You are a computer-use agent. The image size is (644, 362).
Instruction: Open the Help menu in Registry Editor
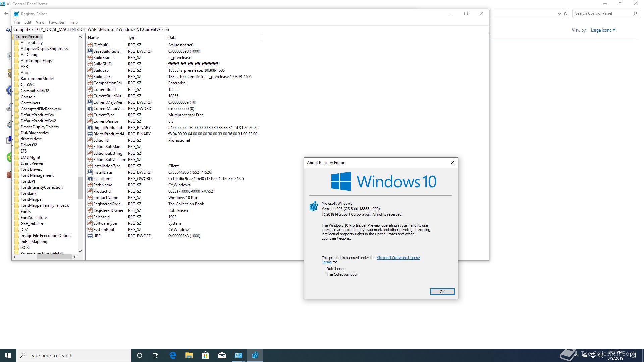(73, 22)
